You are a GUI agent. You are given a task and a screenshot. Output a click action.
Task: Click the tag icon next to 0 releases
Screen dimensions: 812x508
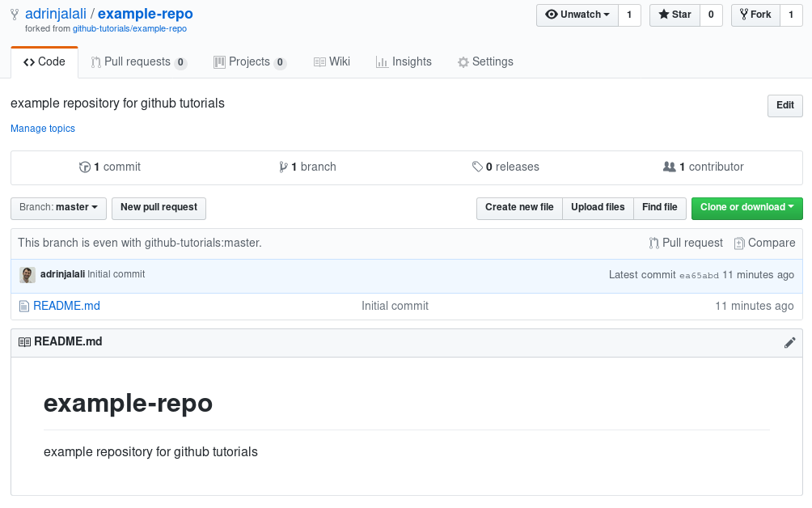477,167
